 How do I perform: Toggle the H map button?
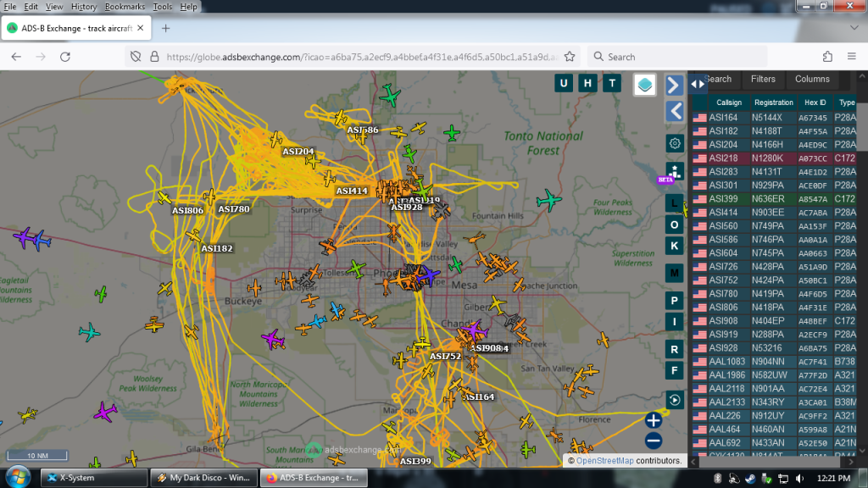pos(588,84)
